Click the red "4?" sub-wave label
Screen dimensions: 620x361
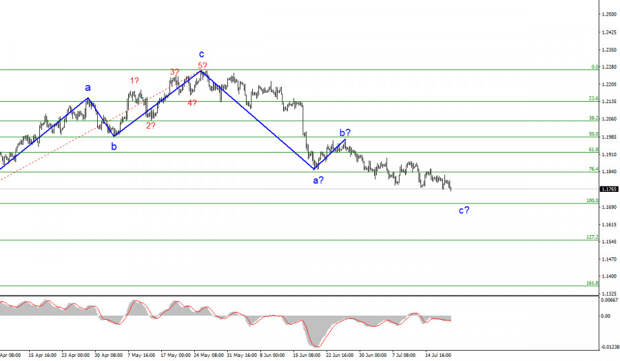pos(192,103)
